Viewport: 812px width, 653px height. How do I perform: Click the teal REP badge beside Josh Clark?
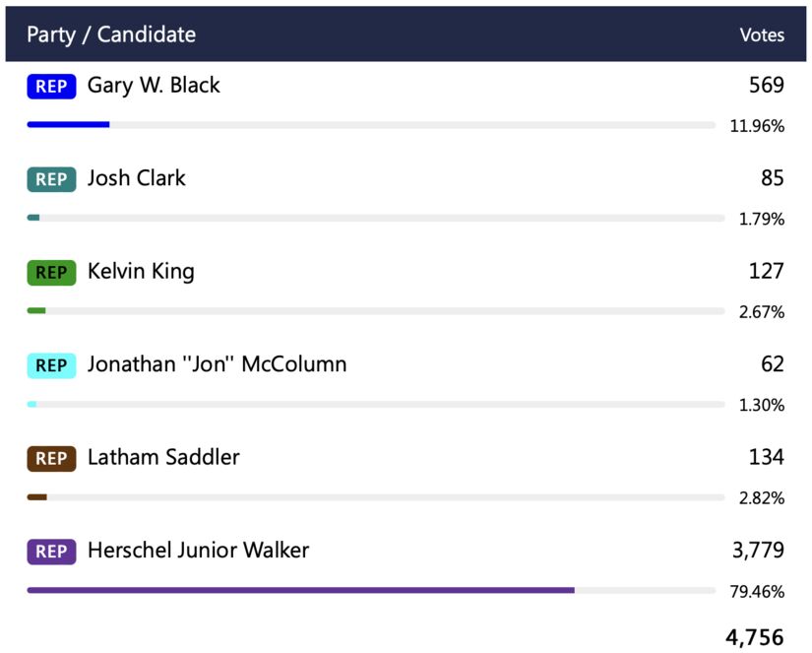[51, 179]
